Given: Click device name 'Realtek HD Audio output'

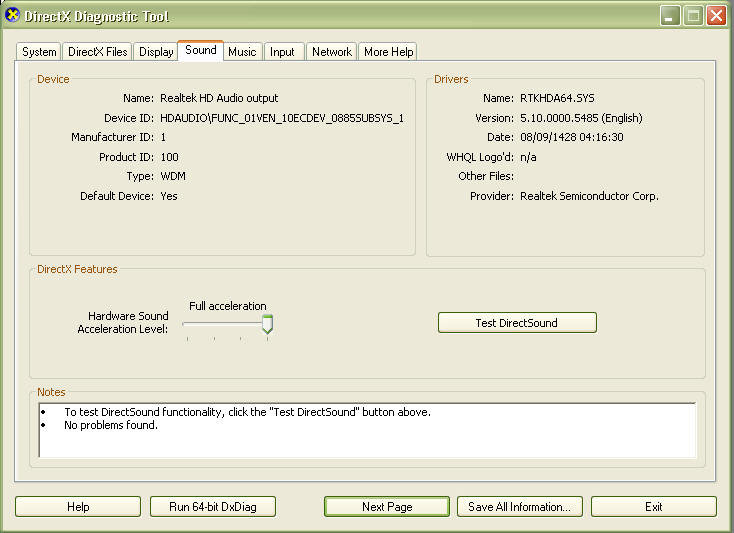Looking at the screenshot, I should tap(219, 98).
